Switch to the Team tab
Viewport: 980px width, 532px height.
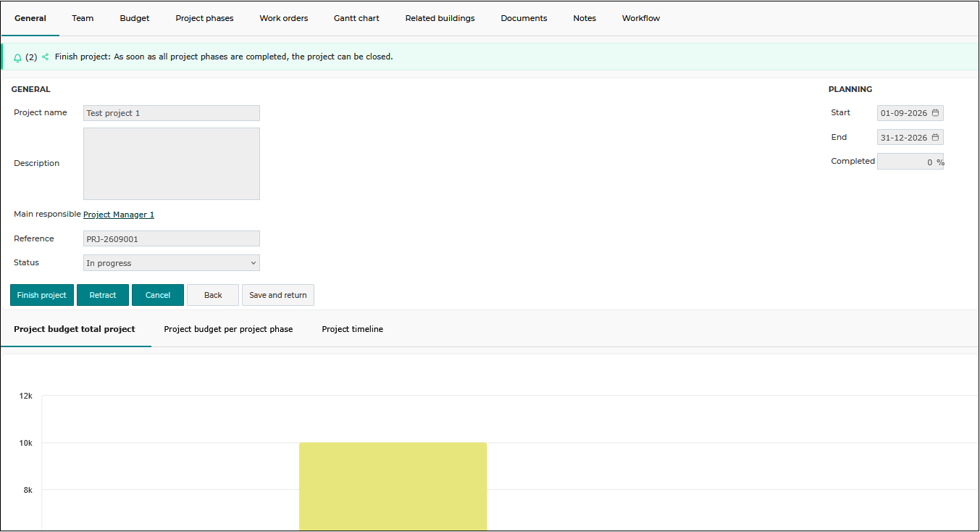pyautogui.click(x=83, y=18)
